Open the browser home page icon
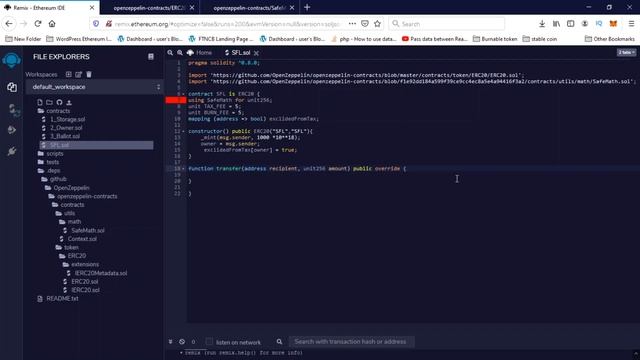Image resolution: width=640 pixels, height=360 pixels. click(52, 24)
